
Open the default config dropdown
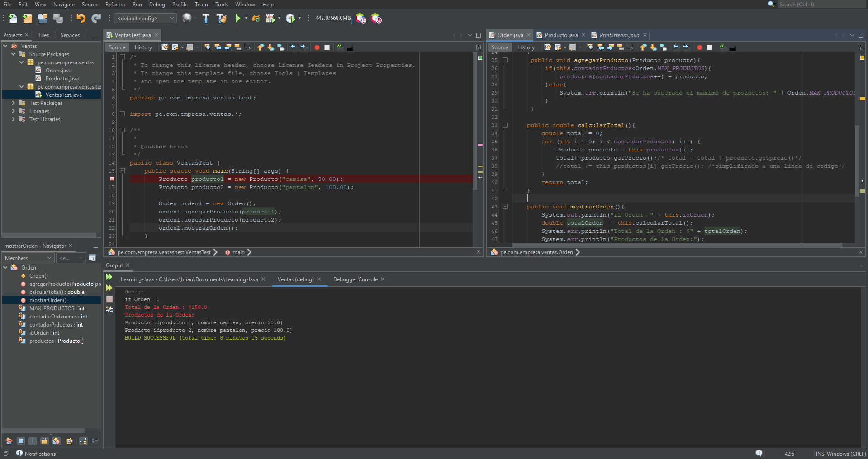pos(146,19)
